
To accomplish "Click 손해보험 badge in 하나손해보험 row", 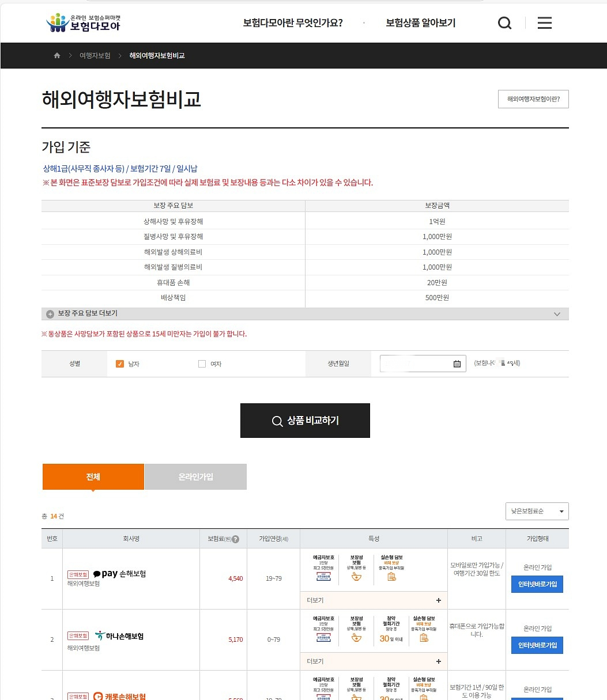I will pos(78,635).
